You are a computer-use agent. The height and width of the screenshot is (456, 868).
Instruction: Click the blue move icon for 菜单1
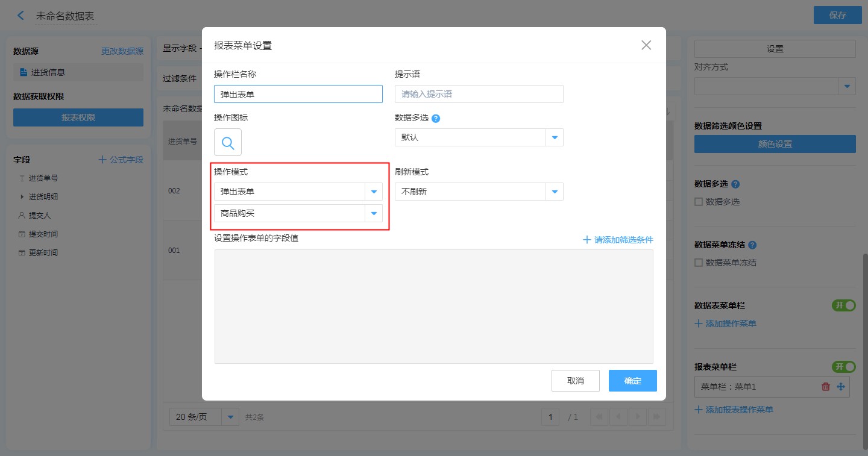tap(841, 387)
